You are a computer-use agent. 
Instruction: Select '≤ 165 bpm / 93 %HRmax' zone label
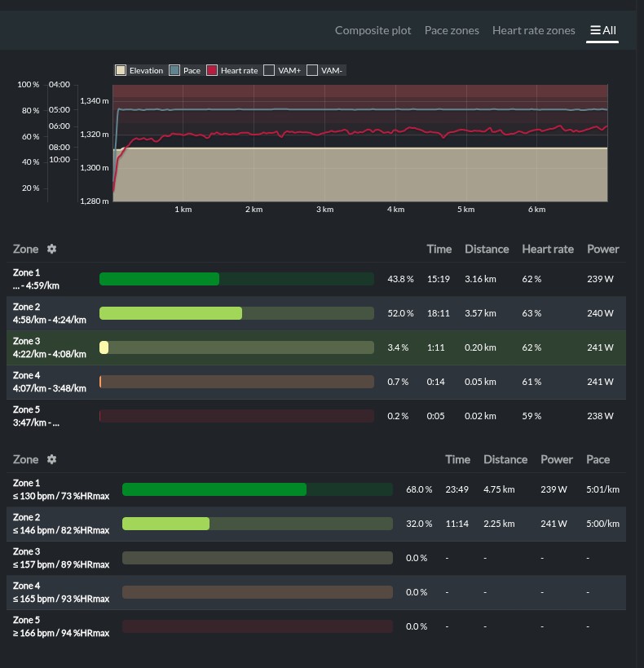[61, 599]
